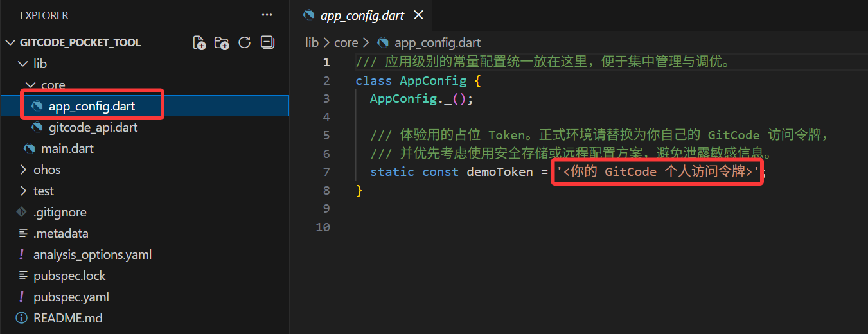Viewport: 868px width, 334px height.
Task: Open Explorer more actions ellipsis menu
Action: (x=267, y=15)
